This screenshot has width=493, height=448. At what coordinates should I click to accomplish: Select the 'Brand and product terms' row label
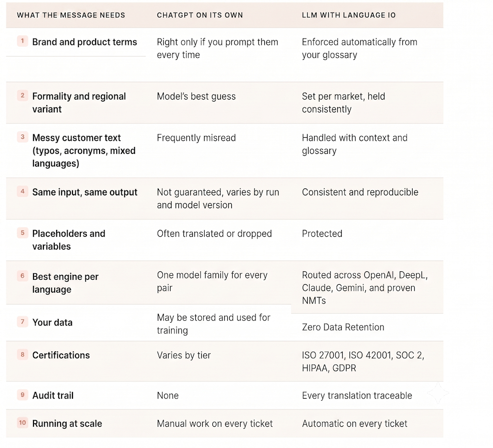pos(85,42)
